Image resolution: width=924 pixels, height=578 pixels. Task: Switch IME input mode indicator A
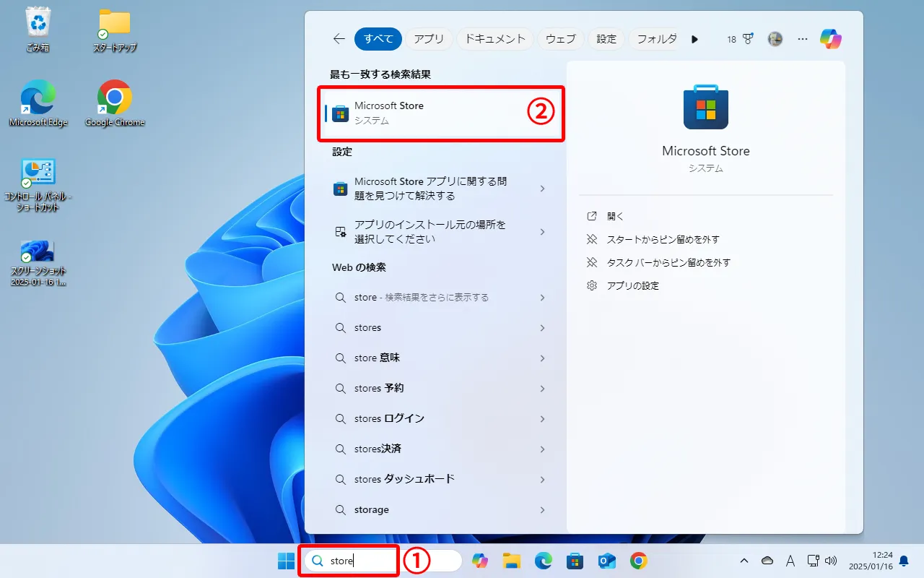[x=790, y=561]
